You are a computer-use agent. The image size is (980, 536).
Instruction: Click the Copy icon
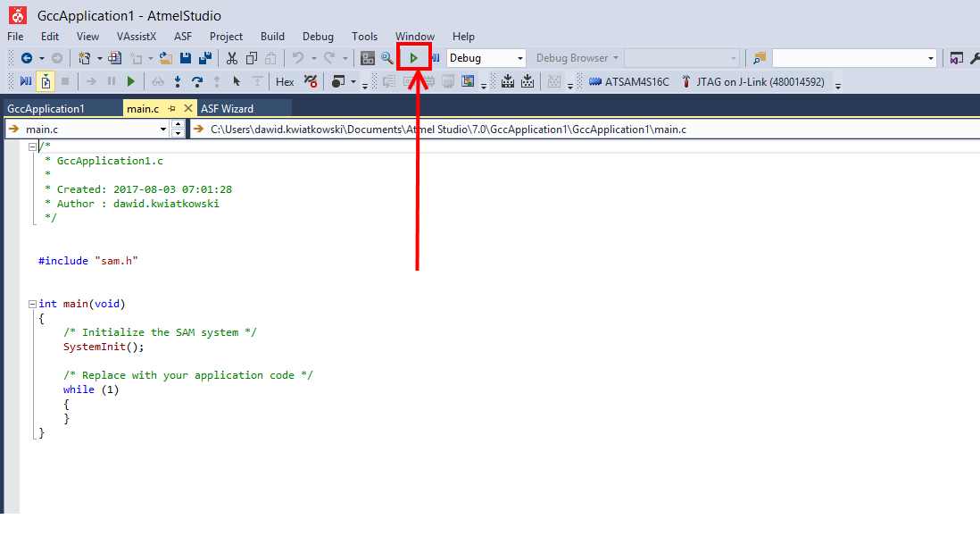252,58
